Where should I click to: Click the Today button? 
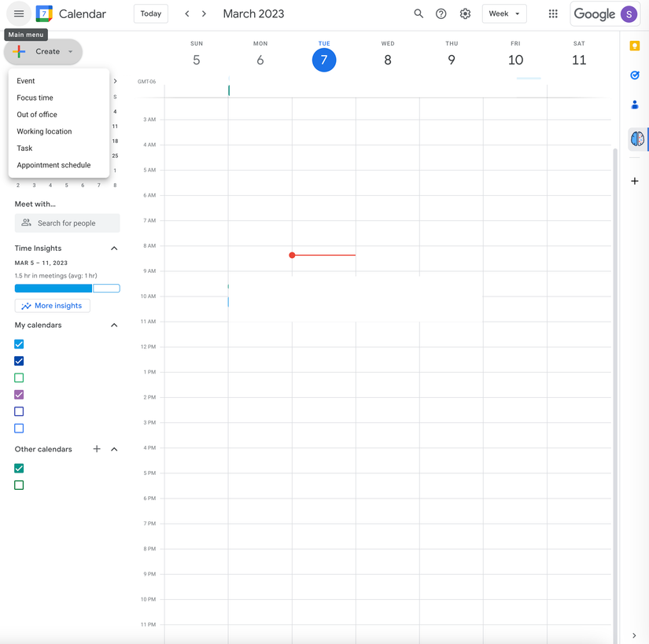pos(151,13)
